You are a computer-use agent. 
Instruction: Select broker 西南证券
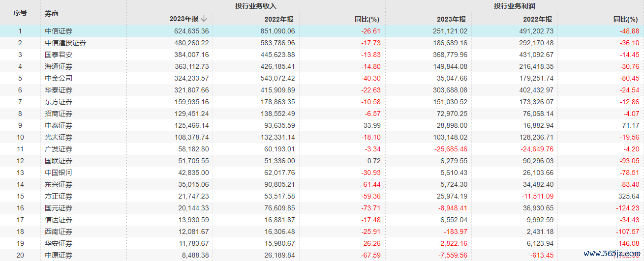tap(59, 232)
